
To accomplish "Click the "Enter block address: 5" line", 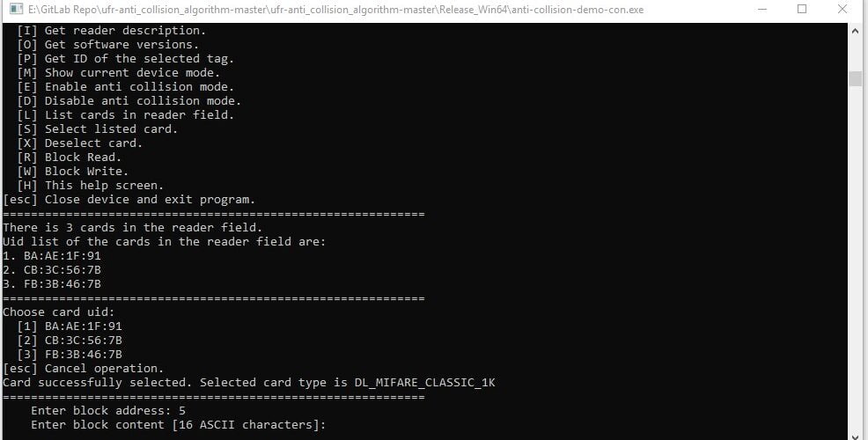I will (108, 411).
